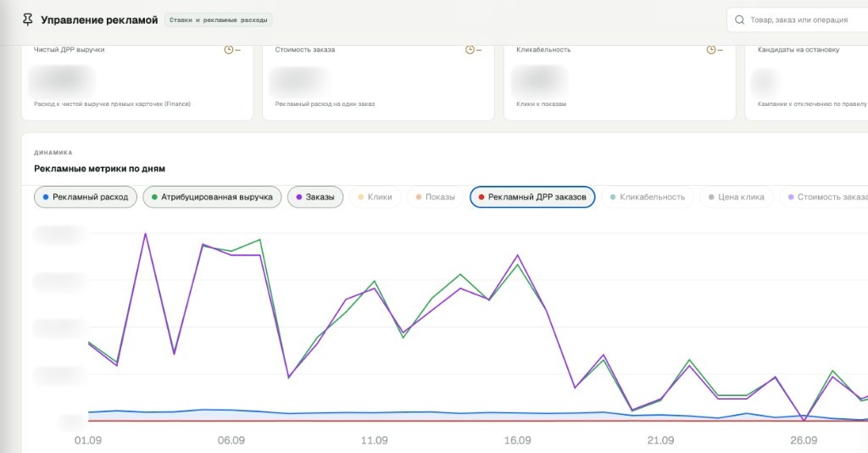868x453 pixels.
Task: Click the Стоимость заказа card title
Action: click(305, 50)
